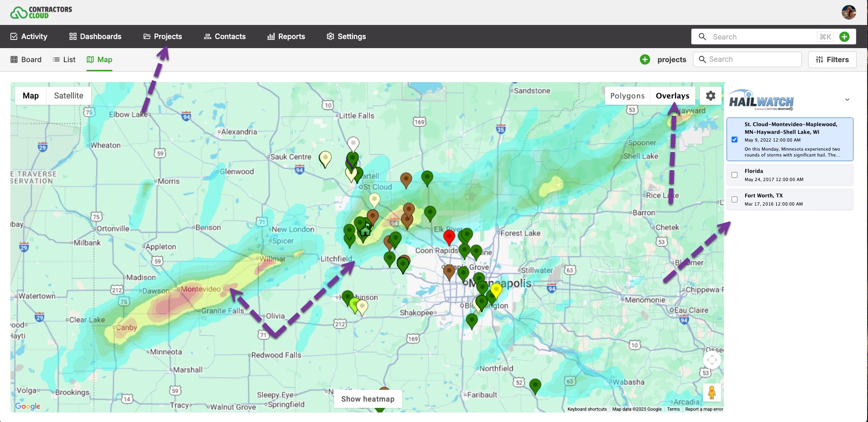This screenshot has height=422, width=868.
Task: Click the green house marker on the map
Action: [x=365, y=230]
